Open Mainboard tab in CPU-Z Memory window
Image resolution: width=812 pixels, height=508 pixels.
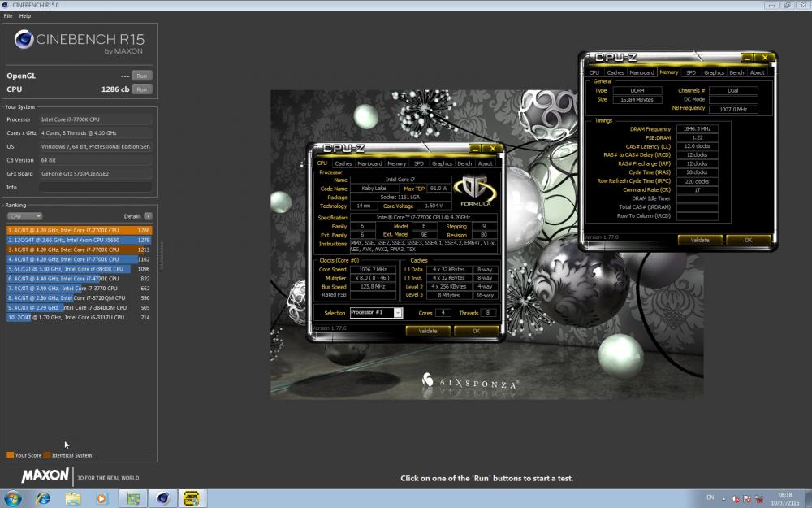pos(641,72)
